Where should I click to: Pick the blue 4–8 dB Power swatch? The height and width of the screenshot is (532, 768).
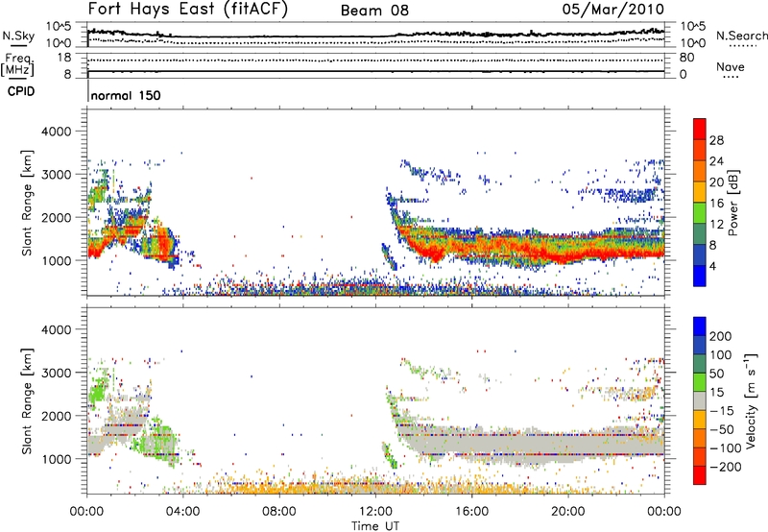(x=700, y=254)
